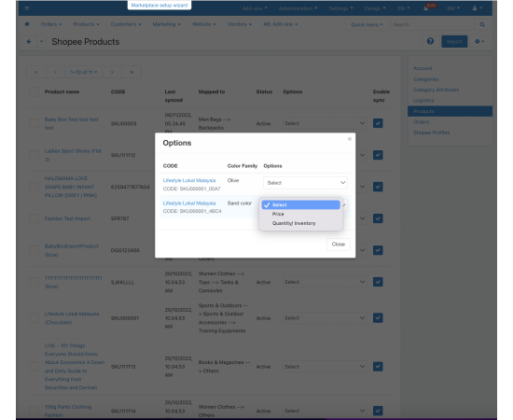Screen dimensions: 513x420
Task: Click the store cart icon top left
Action: click(x=27, y=8)
